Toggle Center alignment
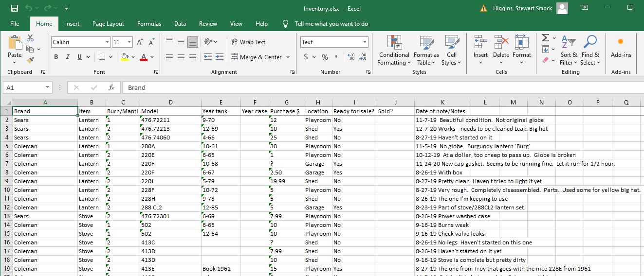Screen dimensions: 644x276 [x=181, y=57]
